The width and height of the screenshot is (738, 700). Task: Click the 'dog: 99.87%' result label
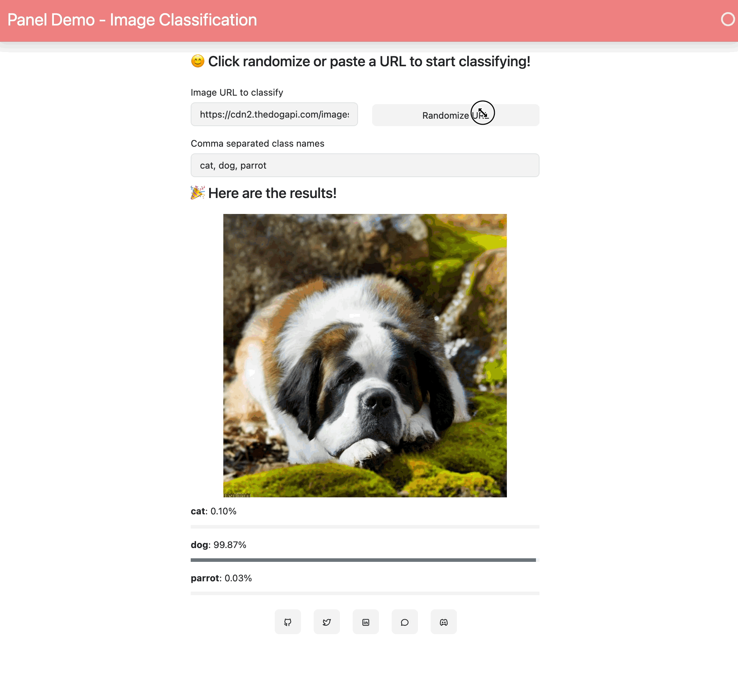point(218,545)
